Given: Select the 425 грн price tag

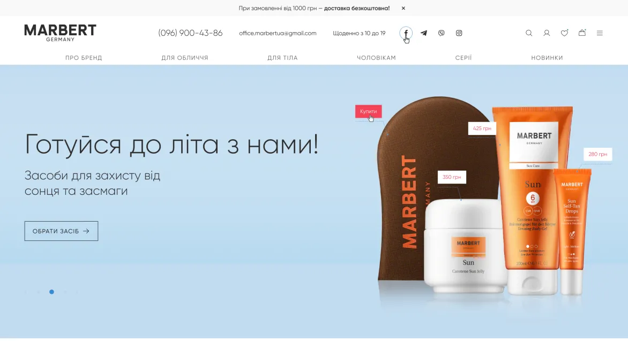Looking at the screenshot, I should tap(482, 128).
